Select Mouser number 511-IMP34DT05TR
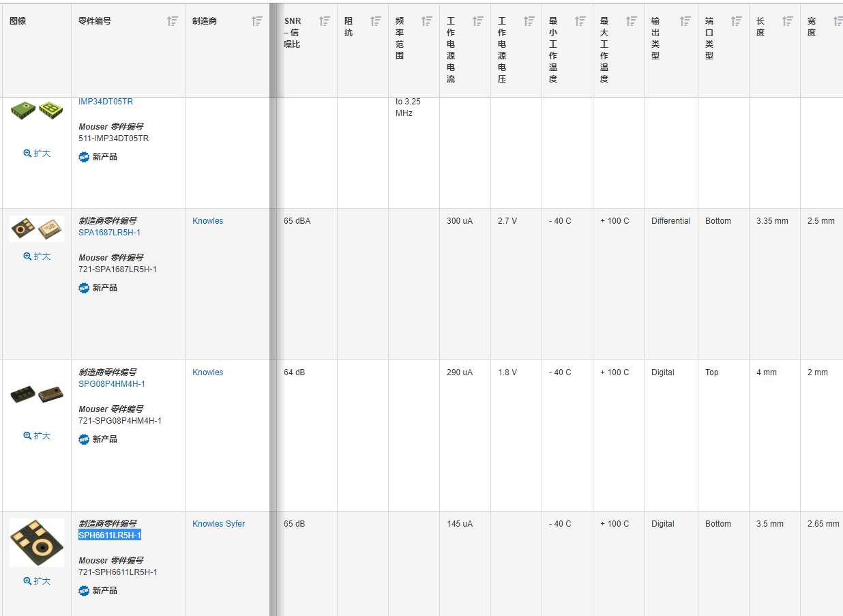Image resolution: width=843 pixels, height=616 pixels. (x=114, y=138)
